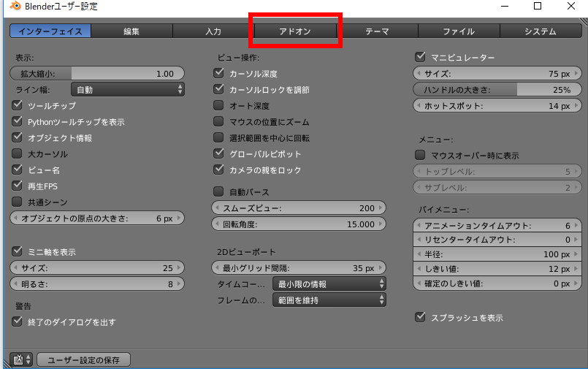Enable マウスオーバー時に表示 checkbox
588x369 pixels.
421,155
